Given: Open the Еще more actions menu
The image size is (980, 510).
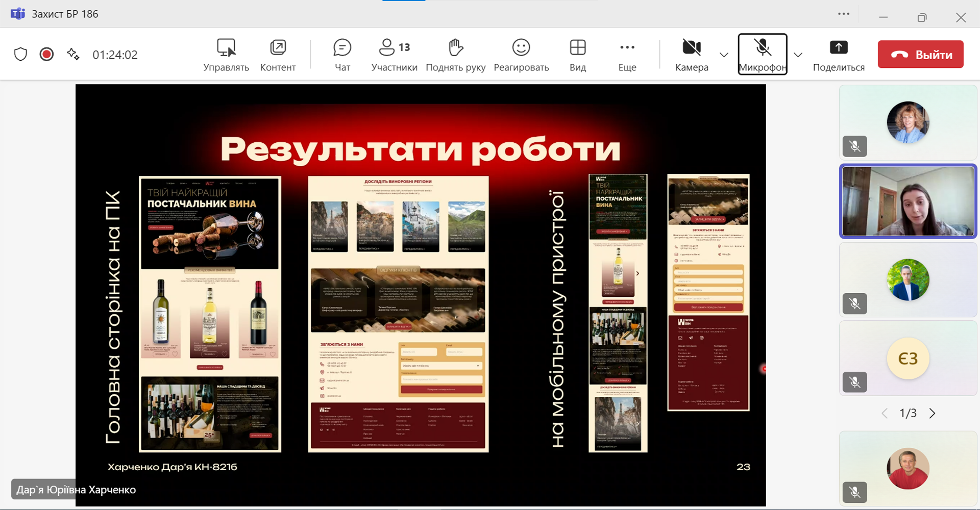Looking at the screenshot, I should click(x=627, y=55).
